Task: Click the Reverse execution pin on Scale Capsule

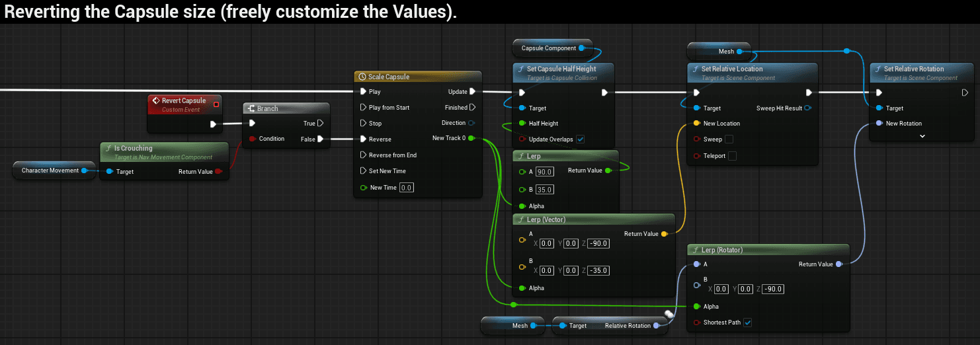Action: coord(362,139)
